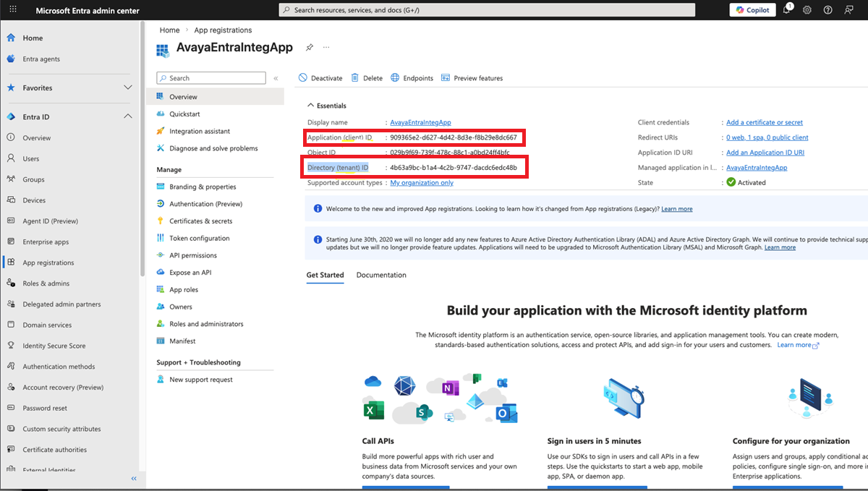Click the Home breadcrumb link
The width and height of the screenshot is (868, 491).
169,30
